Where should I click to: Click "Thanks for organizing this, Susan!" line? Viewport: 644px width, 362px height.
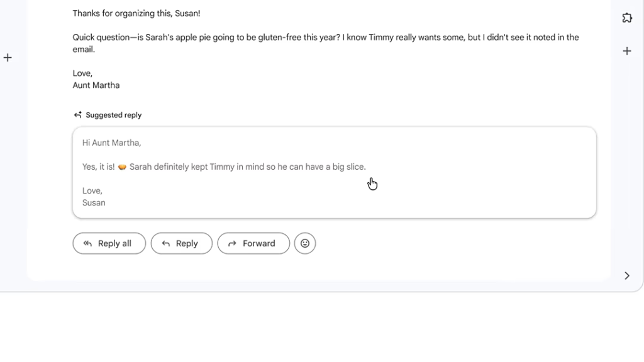[136, 13]
